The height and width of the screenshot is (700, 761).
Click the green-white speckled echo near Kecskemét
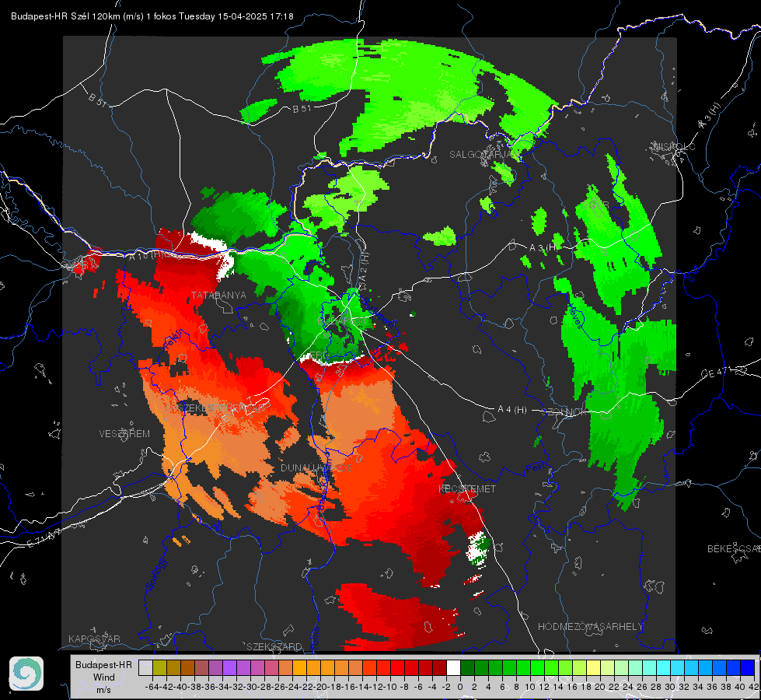click(477, 549)
